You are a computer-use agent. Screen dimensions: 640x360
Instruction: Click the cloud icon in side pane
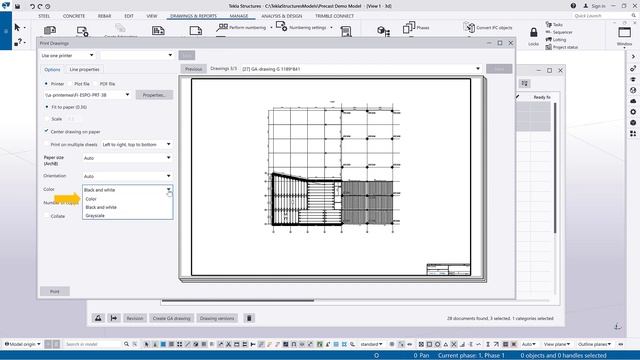[x=633, y=101]
